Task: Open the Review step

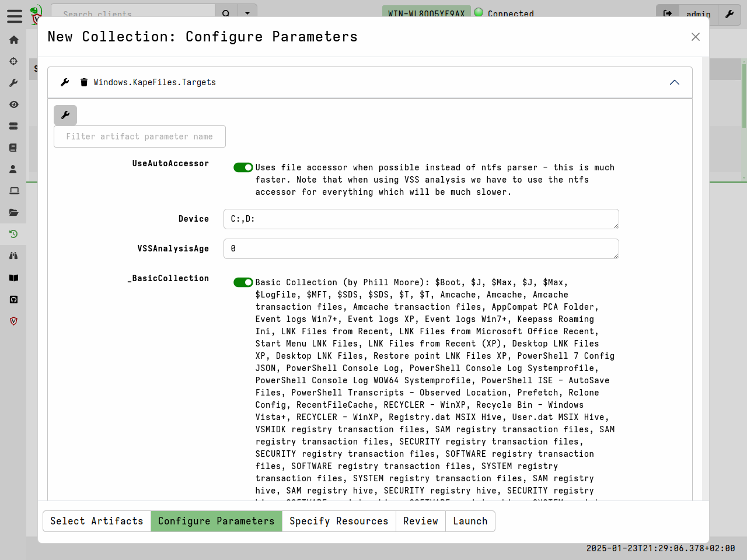Action: point(421,521)
